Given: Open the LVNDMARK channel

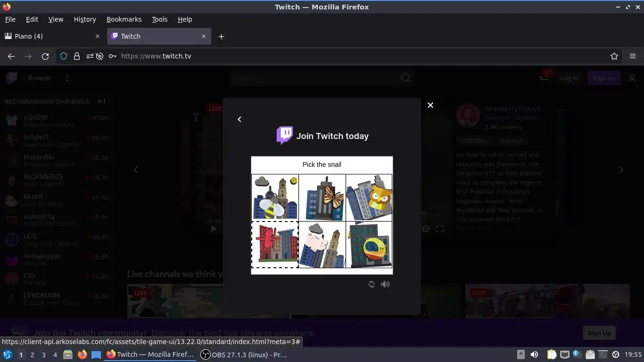Looking at the screenshot, I should tap(57, 299).
